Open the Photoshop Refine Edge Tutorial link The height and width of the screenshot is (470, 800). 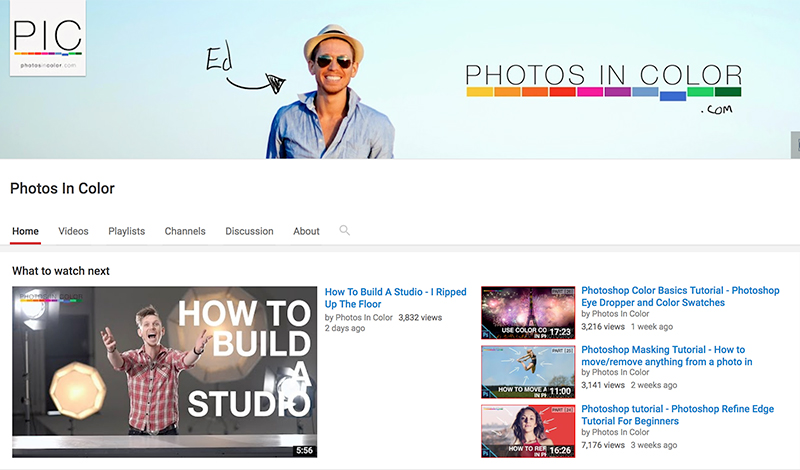click(678, 415)
